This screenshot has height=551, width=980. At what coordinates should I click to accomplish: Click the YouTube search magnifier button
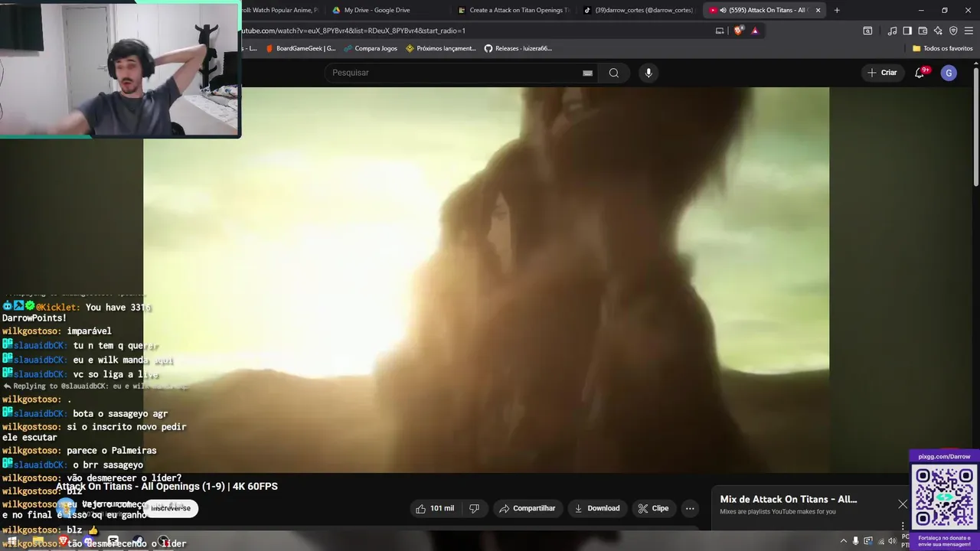point(614,73)
